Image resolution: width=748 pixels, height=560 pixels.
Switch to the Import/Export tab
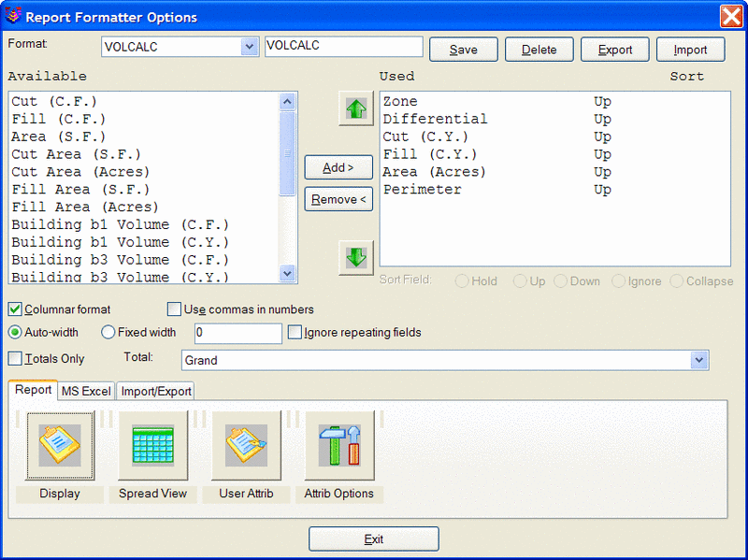(x=156, y=391)
